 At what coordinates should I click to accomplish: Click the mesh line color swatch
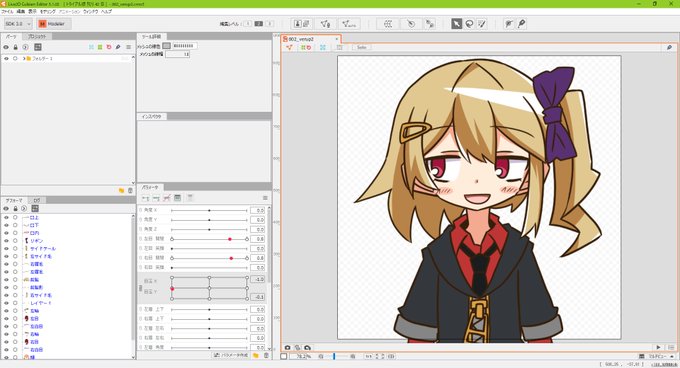[167, 46]
